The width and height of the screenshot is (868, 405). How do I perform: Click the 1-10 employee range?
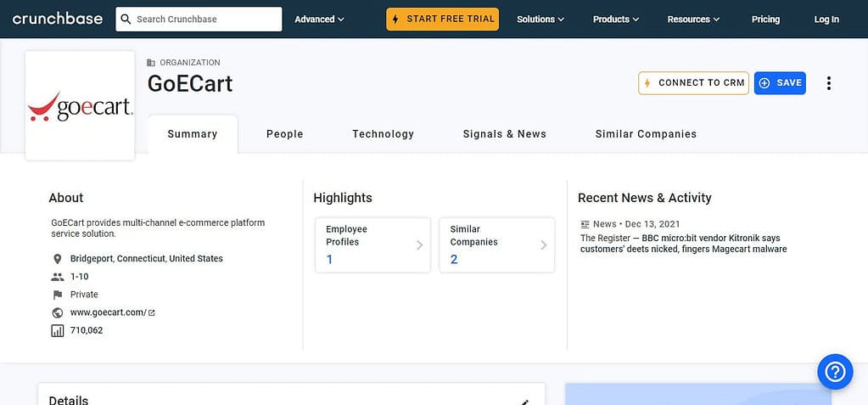(79, 277)
